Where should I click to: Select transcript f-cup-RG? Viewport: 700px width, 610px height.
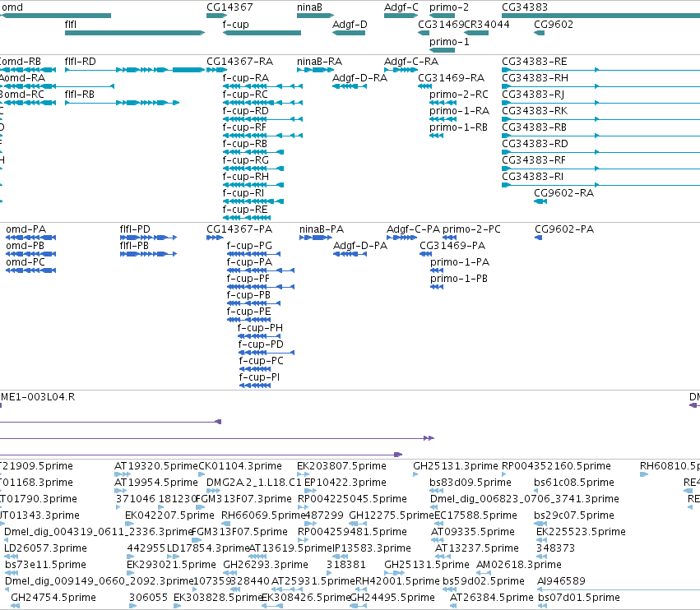click(253, 169)
